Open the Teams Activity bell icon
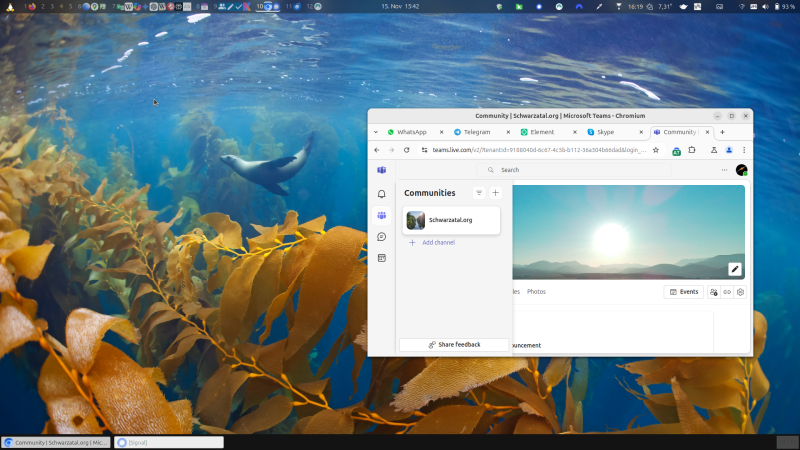This screenshot has width=800, height=450. click(x=382, y=194)
